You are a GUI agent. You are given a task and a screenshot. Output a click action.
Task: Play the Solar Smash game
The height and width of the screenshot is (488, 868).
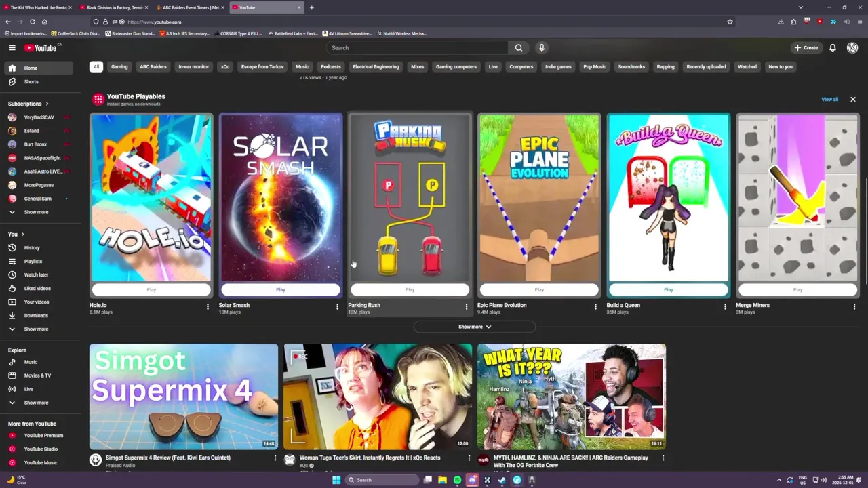(x=281, y=290)
